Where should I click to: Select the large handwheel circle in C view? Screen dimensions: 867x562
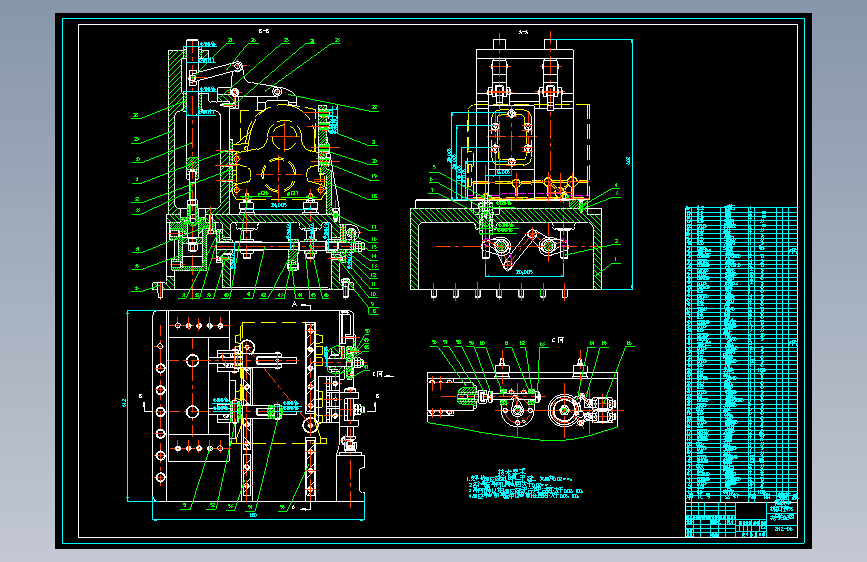[x=564, y=410]
